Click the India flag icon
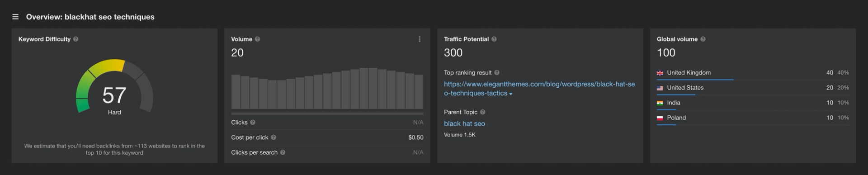Viewport: 868px width, 175px height. pos(660,103)
